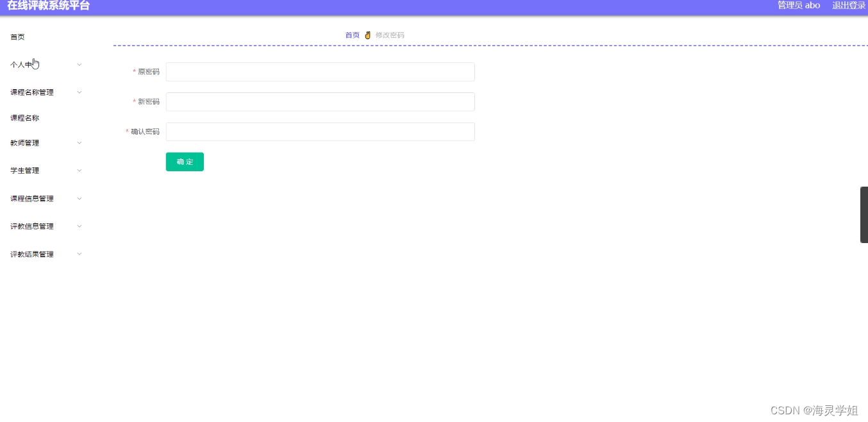Click the hand emoji icon in breadcrumb
868x422 pixels.
pos(367,35)
